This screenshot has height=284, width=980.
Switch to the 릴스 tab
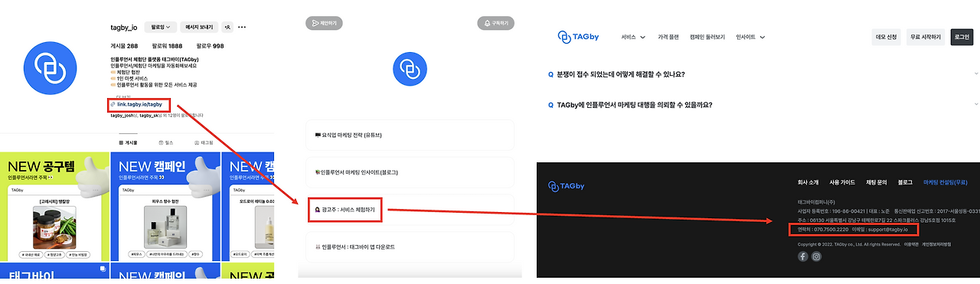pyautogui.click(x=165, y=142)
